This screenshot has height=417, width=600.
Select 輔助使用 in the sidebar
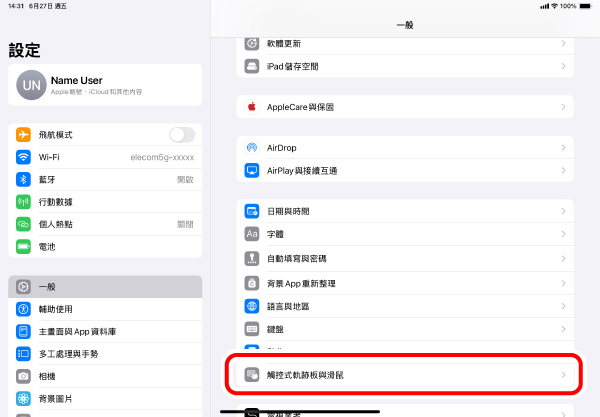(x=57, y=309)
